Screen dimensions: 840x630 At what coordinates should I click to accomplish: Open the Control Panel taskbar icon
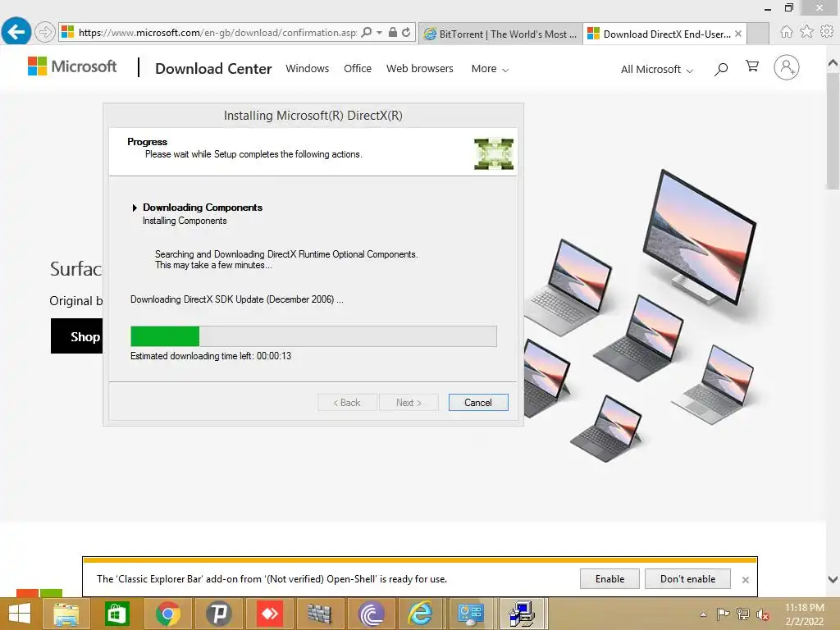(472, 614)
